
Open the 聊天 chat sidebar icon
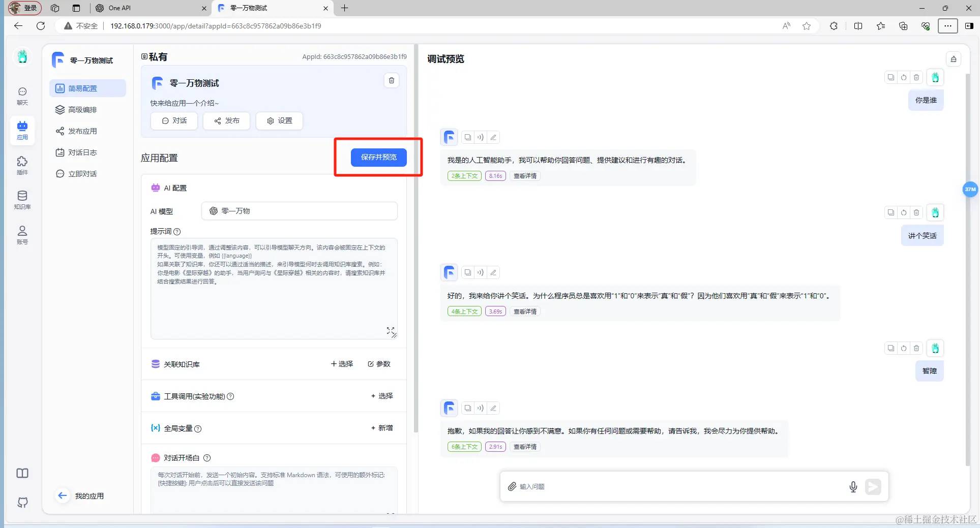[x=22, y=96]
